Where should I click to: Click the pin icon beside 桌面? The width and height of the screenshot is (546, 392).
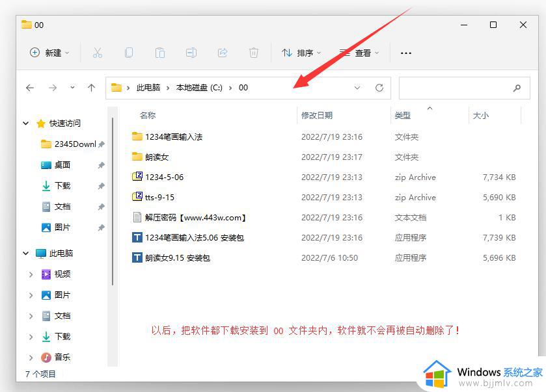[101, 165]
